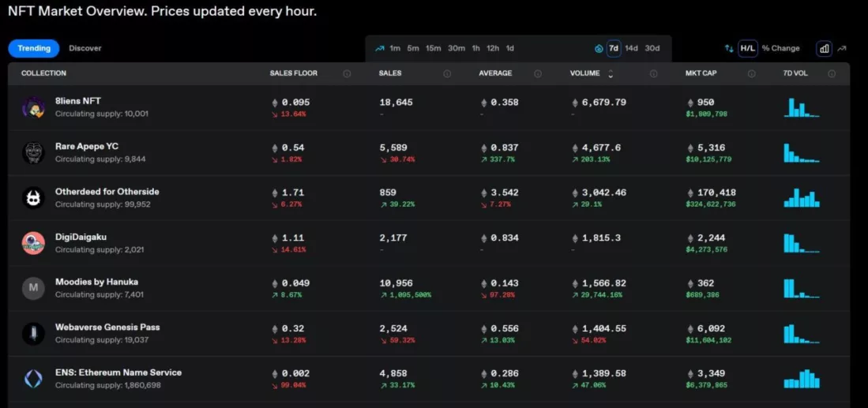Click the 7D VOL column header
The image size is (868, 408).
(x=796, y=73)
